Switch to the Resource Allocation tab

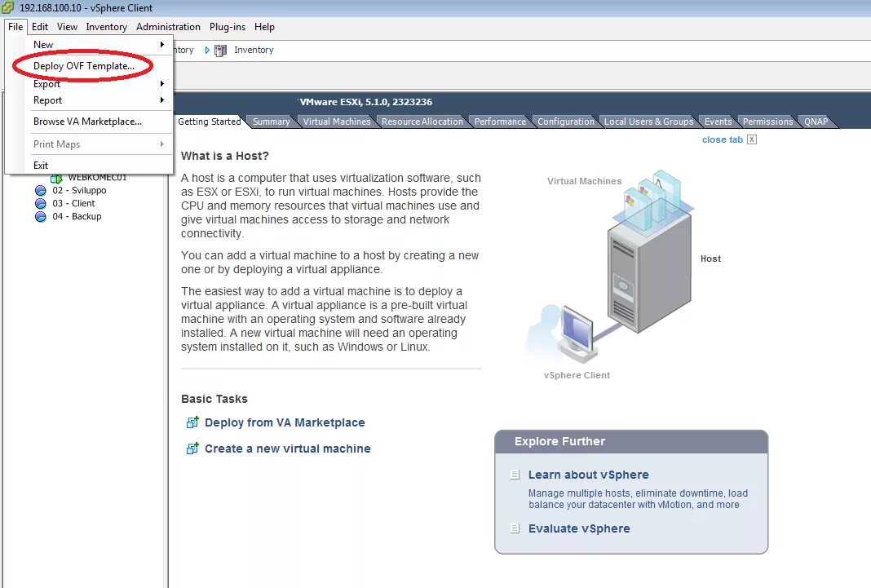(x=422, y=122)
